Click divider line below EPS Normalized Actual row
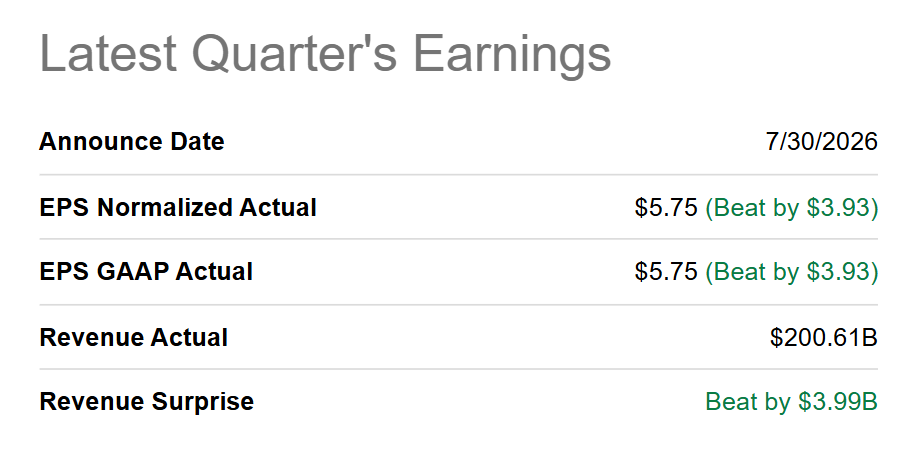This screenshot has height=455, width=922. [459, 239]
